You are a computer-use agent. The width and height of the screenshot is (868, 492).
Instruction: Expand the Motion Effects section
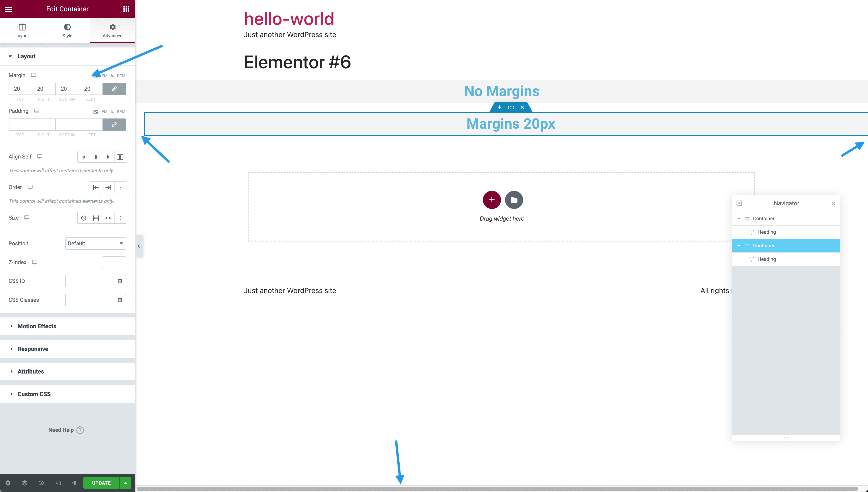37,326
